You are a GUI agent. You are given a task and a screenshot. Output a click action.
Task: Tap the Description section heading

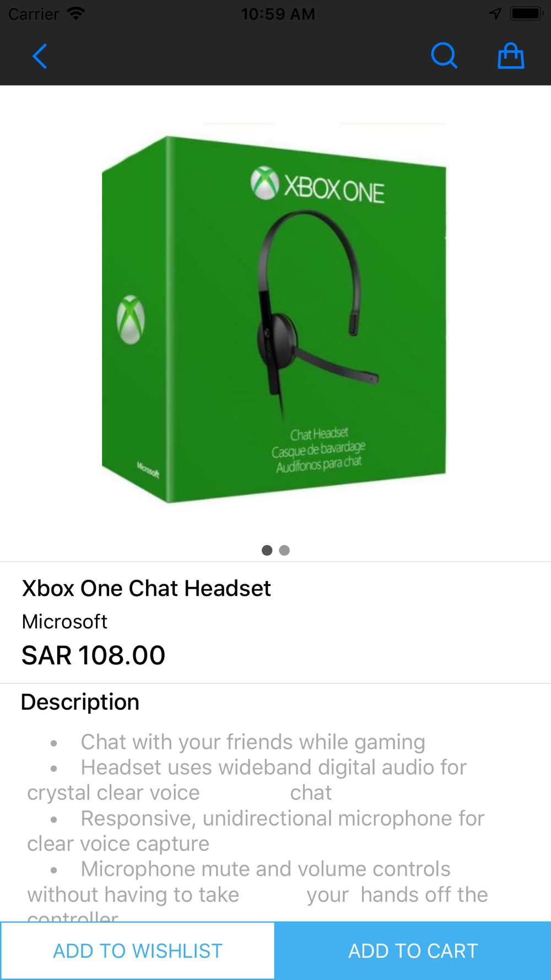(x=80, y=702)
